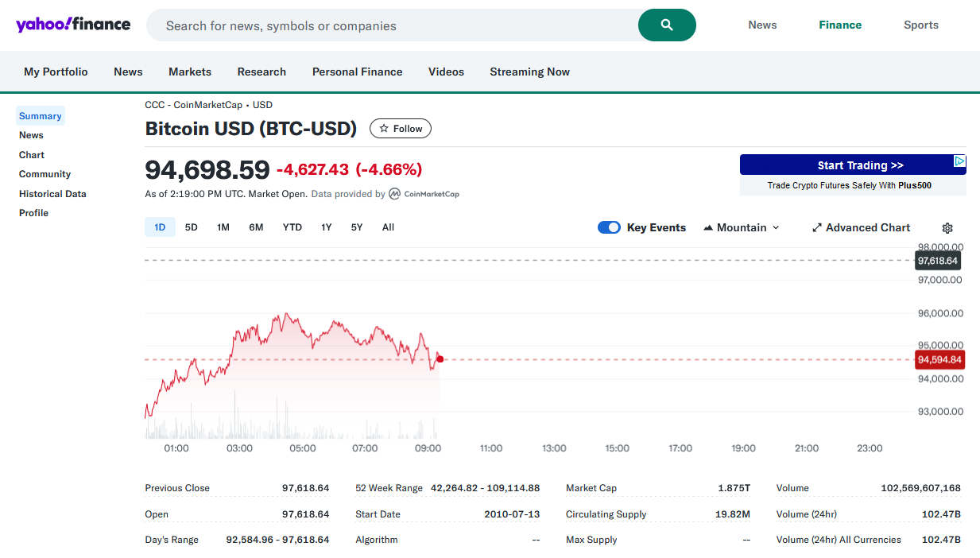The image size is (980, 558).
Task: Open Historical Data in the sidebar
Action: (x=52, y=194)
